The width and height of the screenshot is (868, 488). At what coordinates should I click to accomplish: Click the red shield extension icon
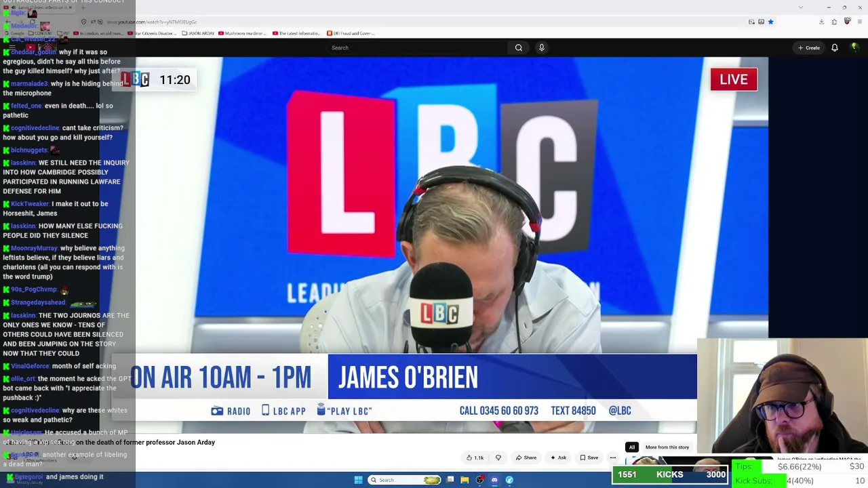847,22
